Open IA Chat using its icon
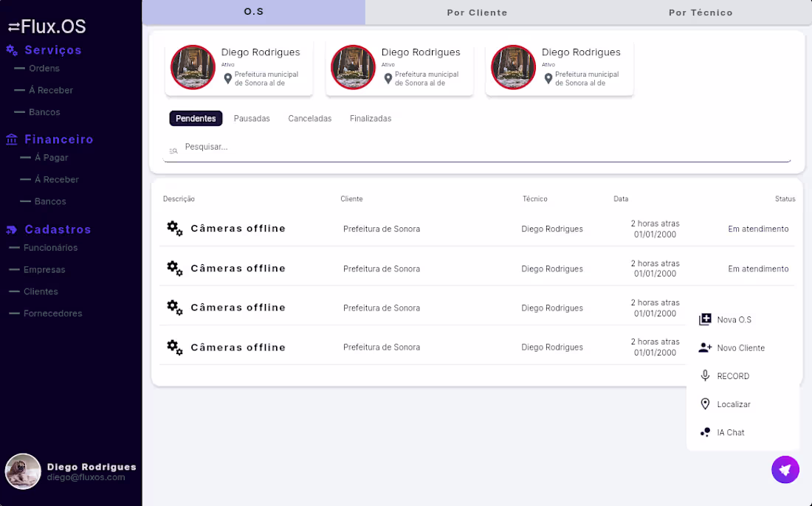Image resolution: width=812 pixels, height=506 pixels. 703,432
